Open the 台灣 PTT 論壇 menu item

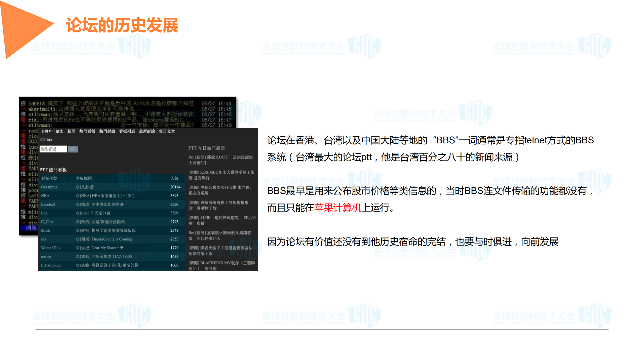point(52,131)
